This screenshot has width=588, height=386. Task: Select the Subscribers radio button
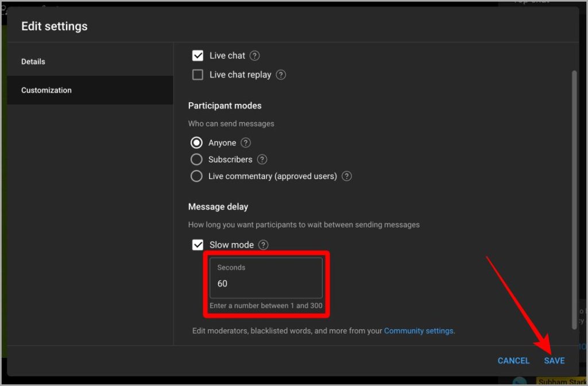[x=196, y=160]
